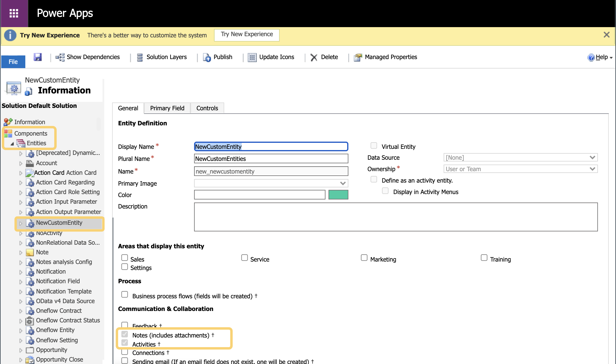The width and height of the screenshot is (616, 364).
Task: Click the Information tree node icon
Action: coord(8,122)
